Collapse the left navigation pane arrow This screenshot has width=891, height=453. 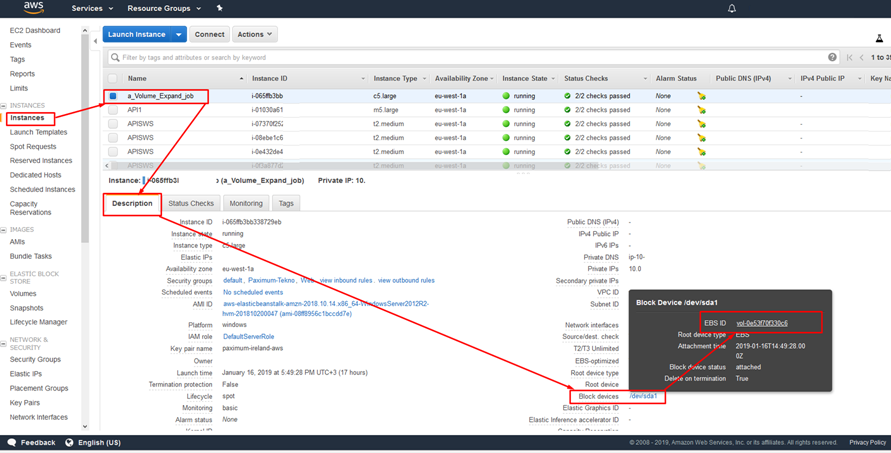(95, 41)
